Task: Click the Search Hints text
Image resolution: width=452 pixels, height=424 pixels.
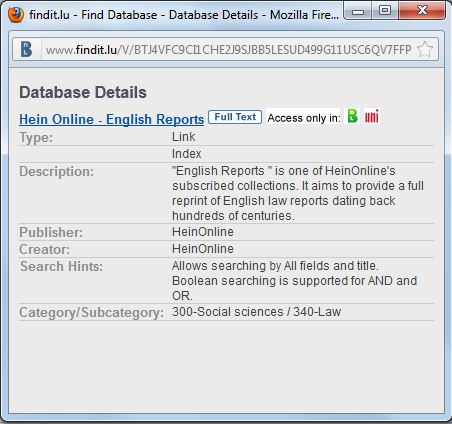Action: pyautogui.click(x=294, y=281)
